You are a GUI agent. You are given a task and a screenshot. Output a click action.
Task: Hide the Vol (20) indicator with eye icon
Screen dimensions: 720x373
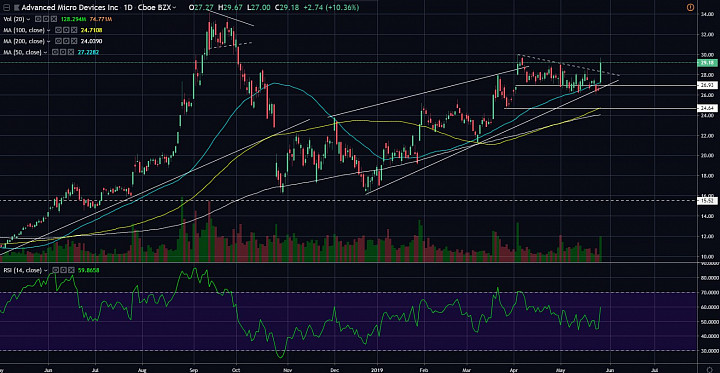pyautogui.click(x=38, y=19)
